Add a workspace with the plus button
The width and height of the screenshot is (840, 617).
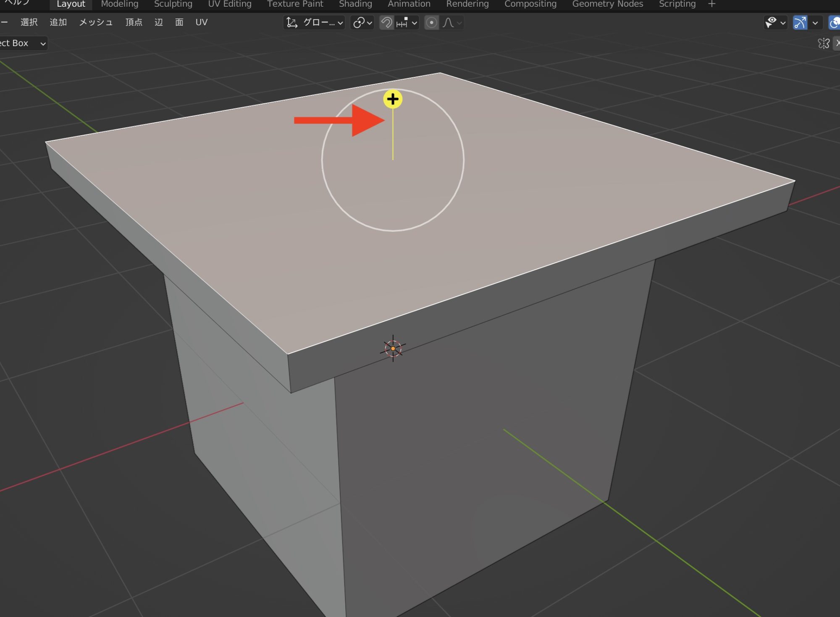click(711, 4)
